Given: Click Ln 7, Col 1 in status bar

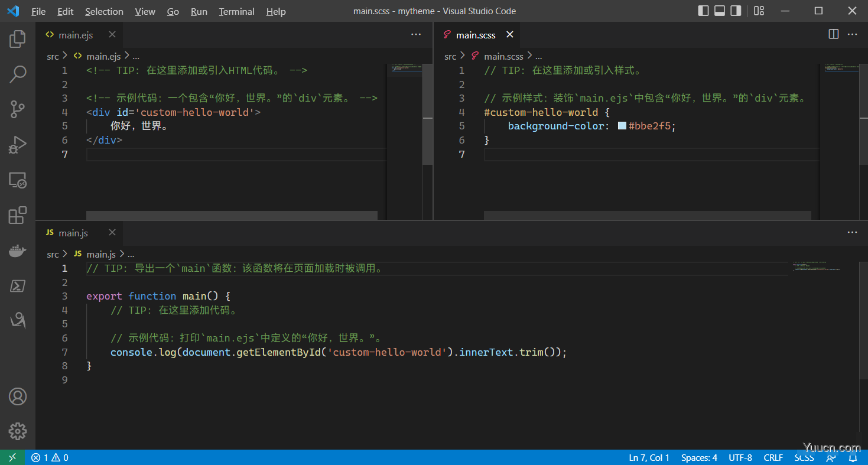Looking at the screenshot, I should [649, 458].
